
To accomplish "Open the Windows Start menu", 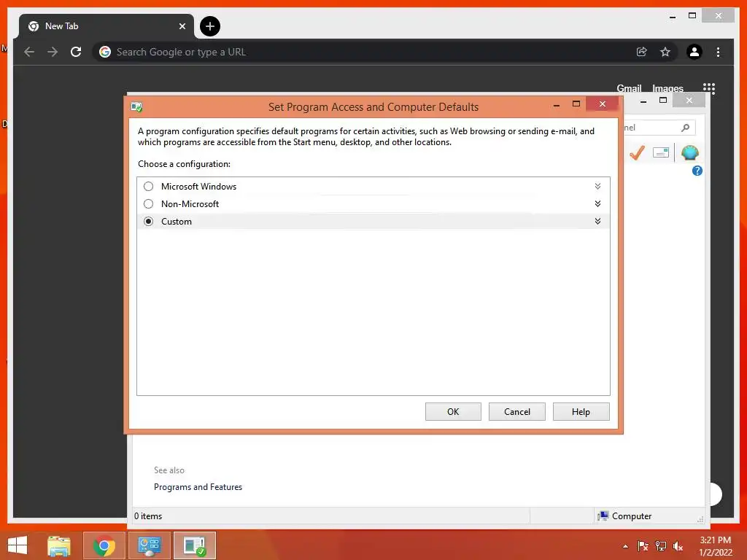I will [x=18, y=545].
